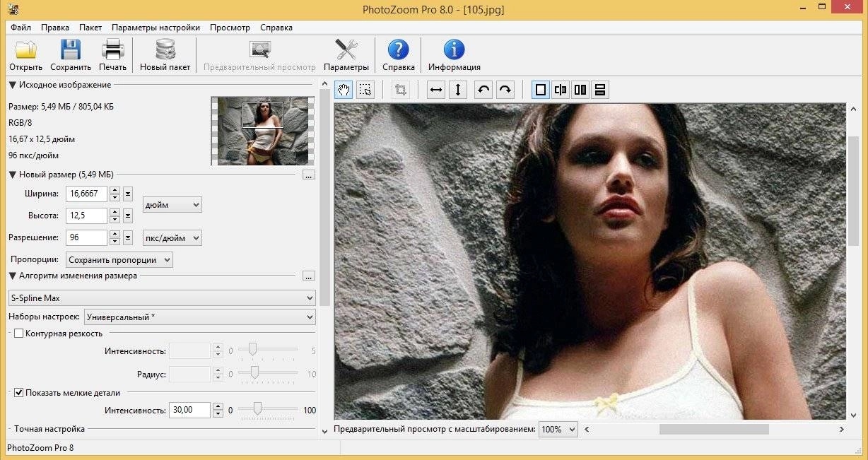Viewport: 868px width, 460px height.
Task: Open the S-Spline Max algorithm dropdown
Action: [161, 298]
